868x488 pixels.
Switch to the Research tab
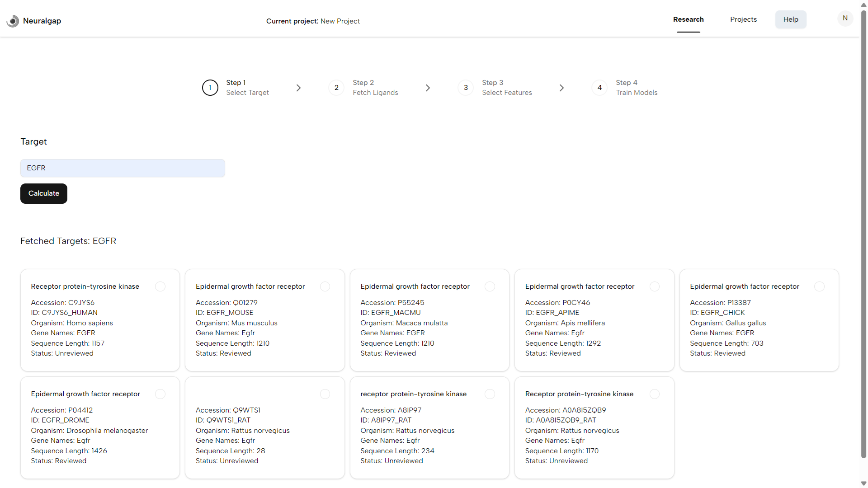click(x=688, y=19)
